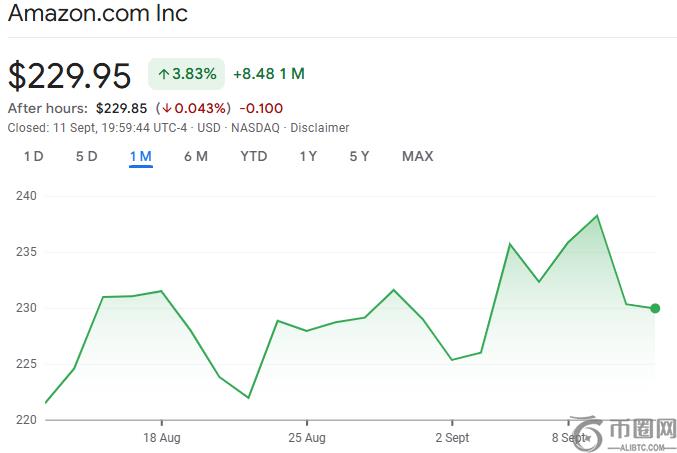677x453 pixels.
Task: Click the $229.95 current price
Action: tap(70, 76)
